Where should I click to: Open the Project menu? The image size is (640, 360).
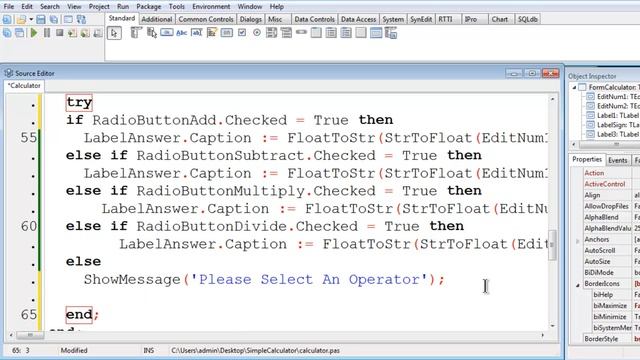99,7
